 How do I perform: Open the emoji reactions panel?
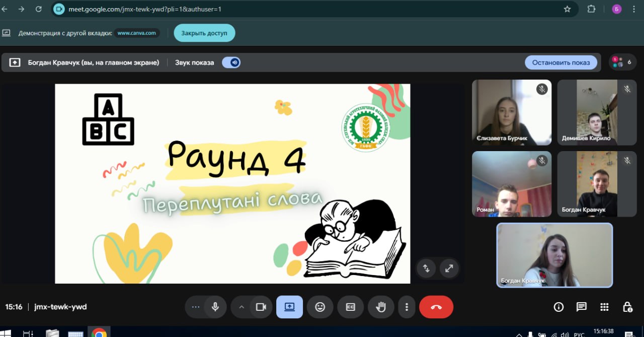point(320,307)
